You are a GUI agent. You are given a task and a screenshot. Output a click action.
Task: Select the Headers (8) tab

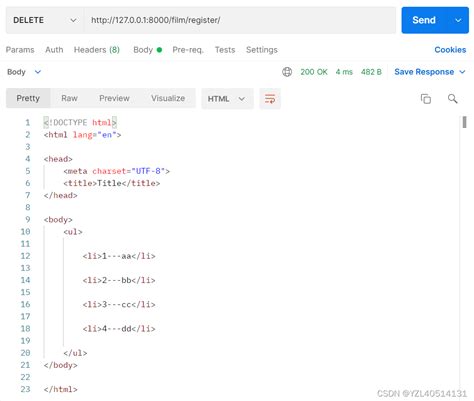tap(97, 50)
